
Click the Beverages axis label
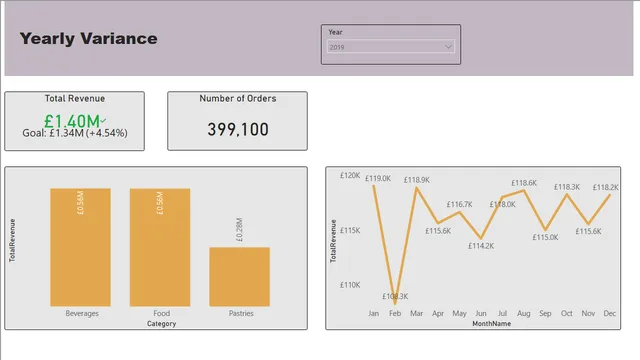click(x=82, y=313)
